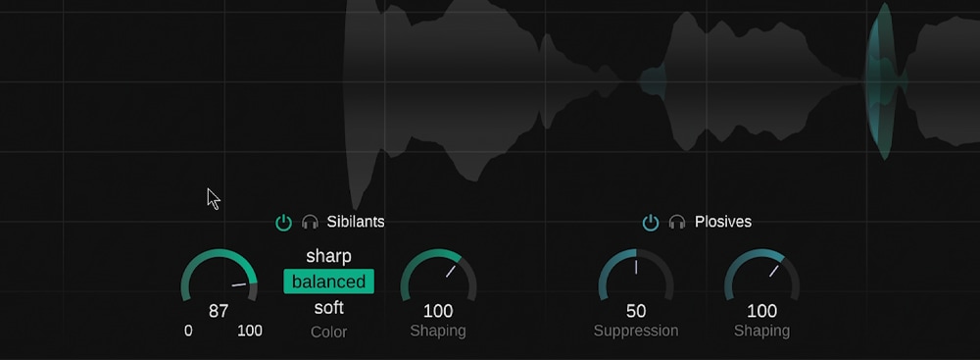
Task: Solo the Sibilants with headphones icon
Action: [x=310, y=223]
